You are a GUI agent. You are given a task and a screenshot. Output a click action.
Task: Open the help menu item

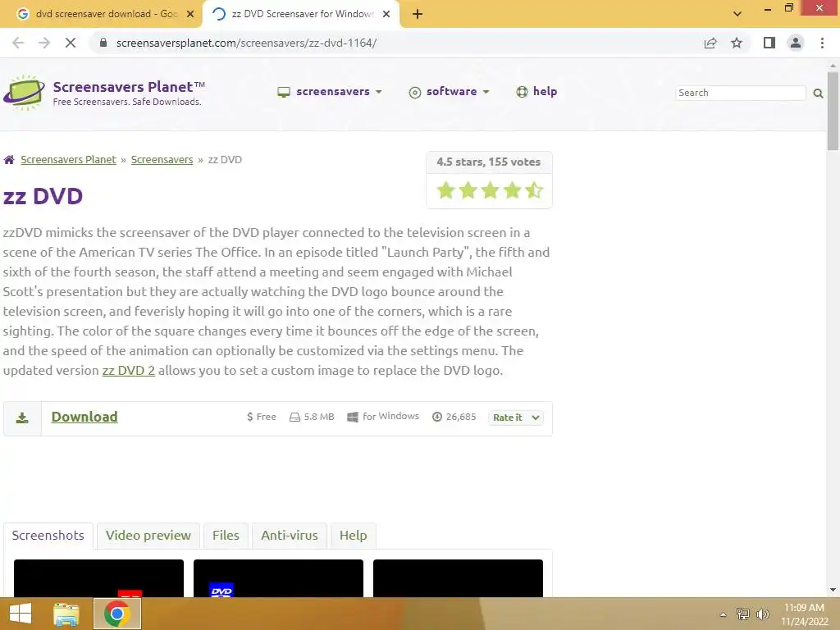(x=536, y=92)
